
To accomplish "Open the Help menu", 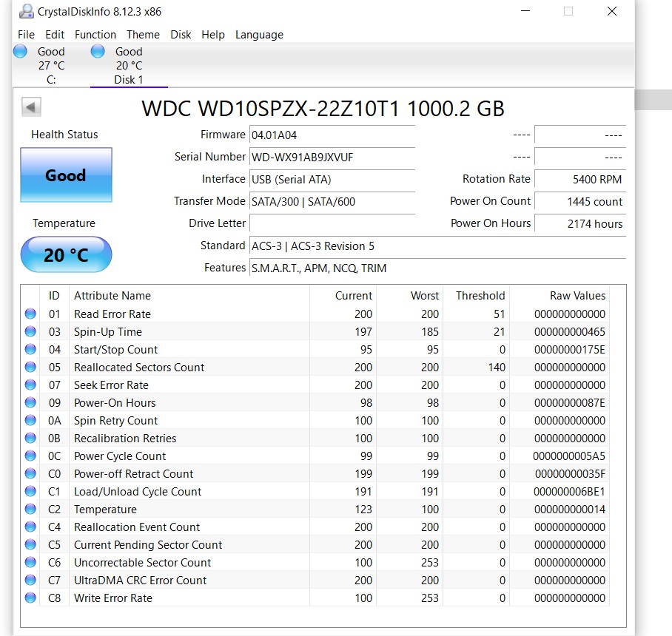I will click(x=213, y=35).
